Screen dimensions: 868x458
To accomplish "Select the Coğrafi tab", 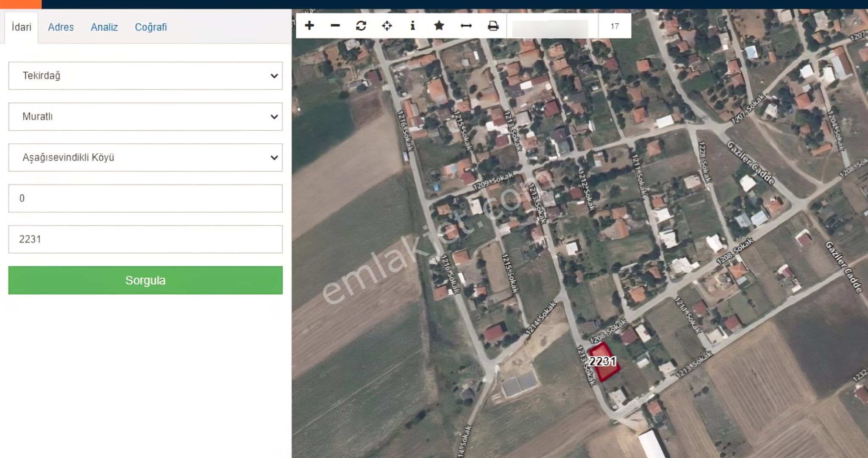I will tap(151, 27).
